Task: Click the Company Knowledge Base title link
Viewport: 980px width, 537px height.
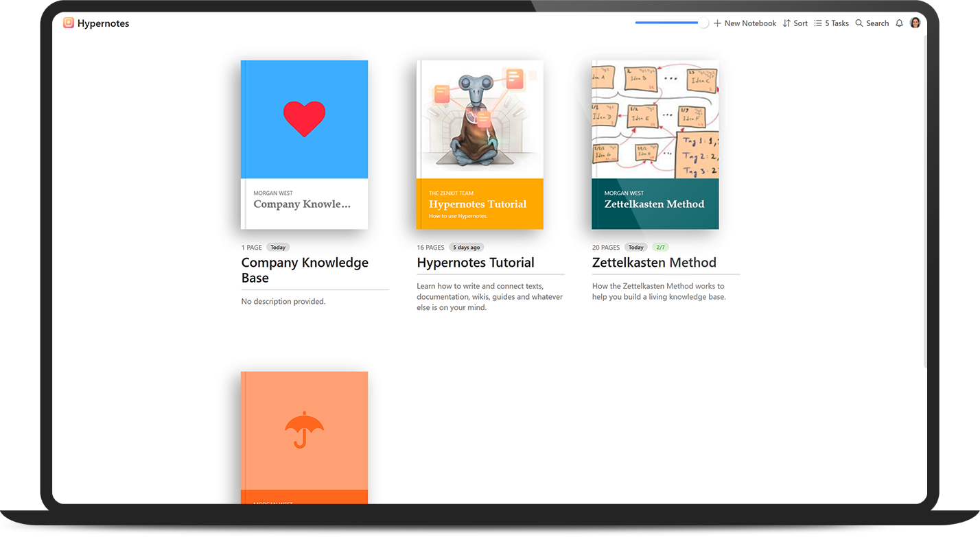Action: pos(305,270)
